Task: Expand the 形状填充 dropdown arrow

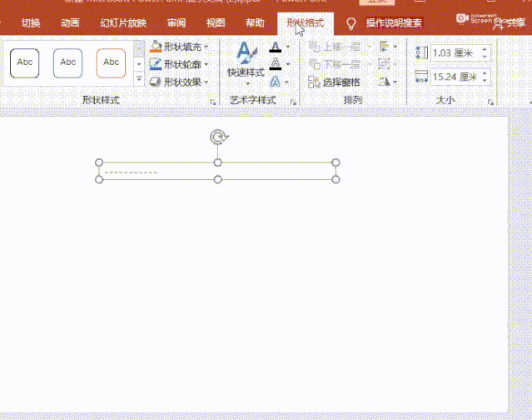Action: pos(206,47)
